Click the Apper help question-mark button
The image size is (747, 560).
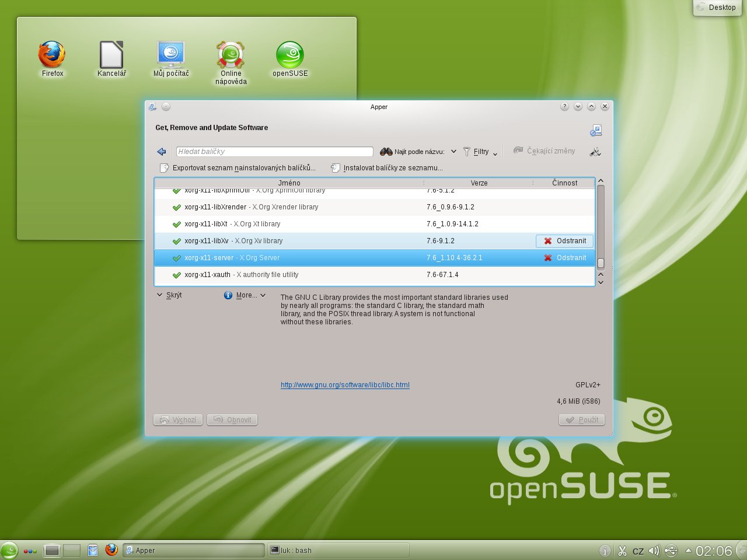pyautogui.click(x=564, y=107)
